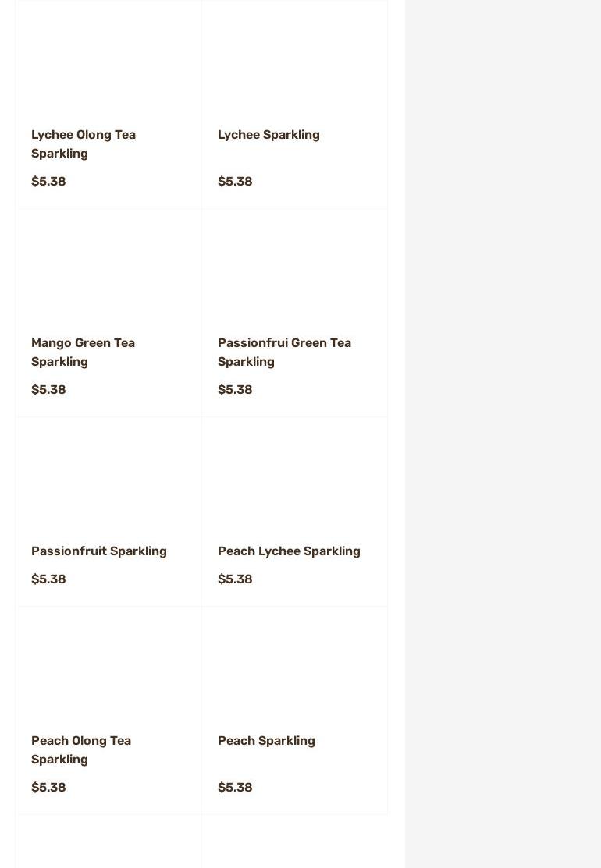The image size is (601, 868).
Task: Select the Peach Olong Tea Sparkling name
Action: tap(81, 749)
